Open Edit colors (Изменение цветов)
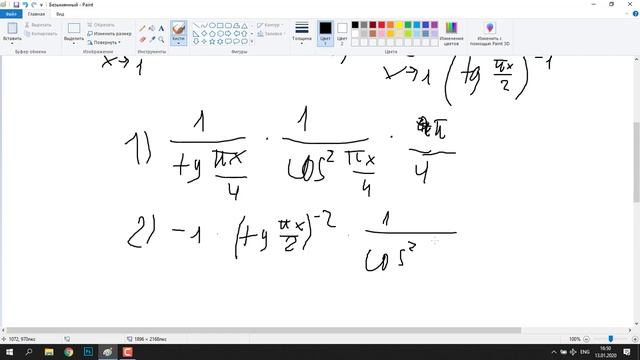This screenshot has height=360, width=640. click(x=451, y=33)
